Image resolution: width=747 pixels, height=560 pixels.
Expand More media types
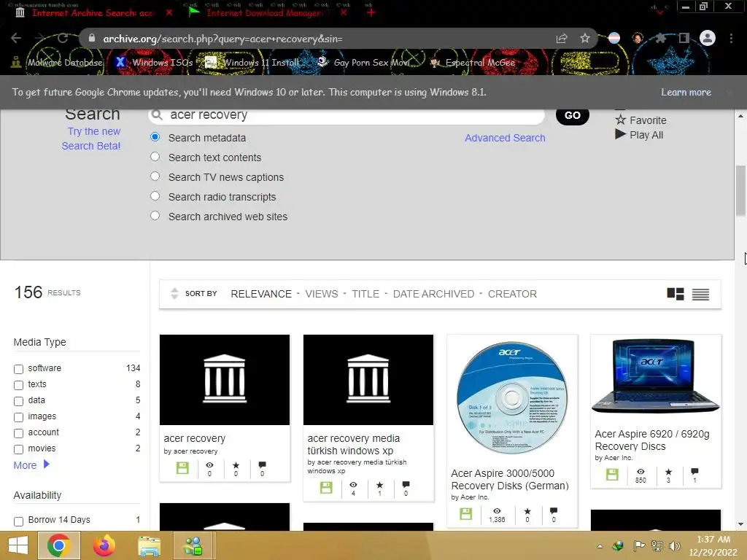pos(31,464)
